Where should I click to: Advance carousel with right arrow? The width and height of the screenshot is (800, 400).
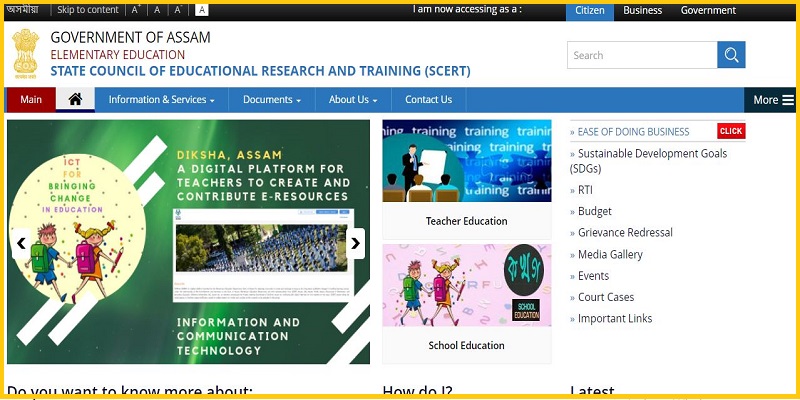pyautogui.click(x=356, y=244)
